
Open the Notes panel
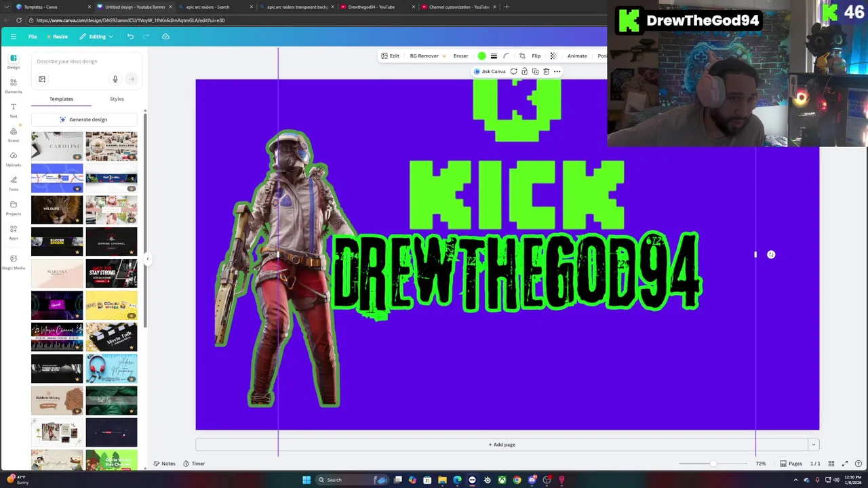point(165,464)
